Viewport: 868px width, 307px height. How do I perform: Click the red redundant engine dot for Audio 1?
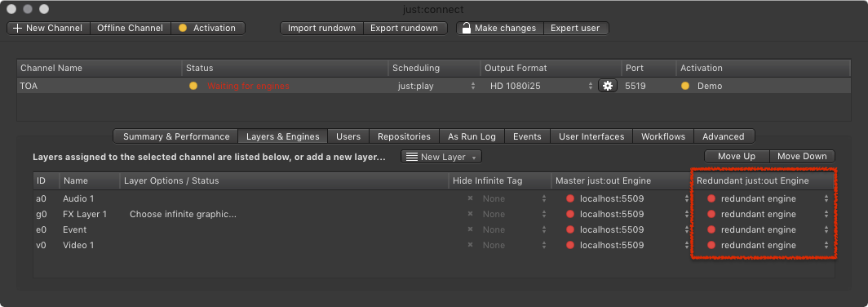[711, 198]
